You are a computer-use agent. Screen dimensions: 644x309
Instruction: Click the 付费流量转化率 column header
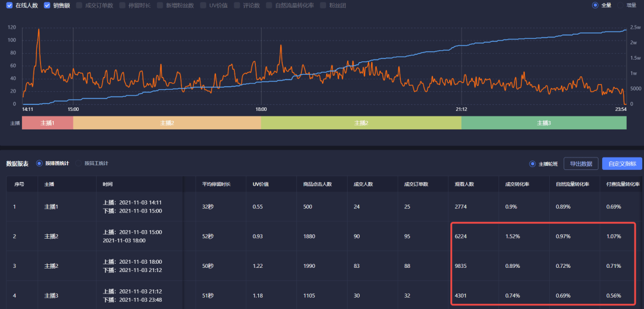click(623, 184)
